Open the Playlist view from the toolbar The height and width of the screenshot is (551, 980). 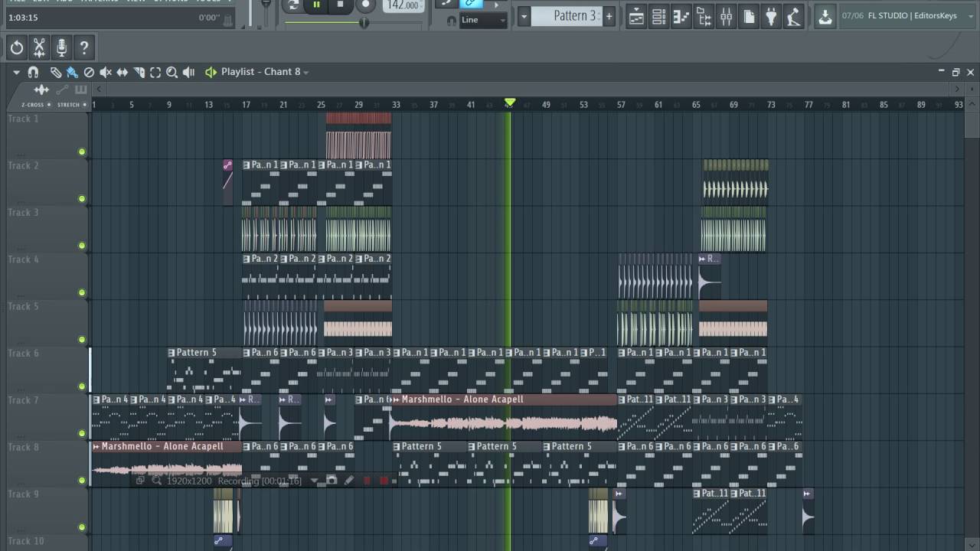click(x=636, y=17)
